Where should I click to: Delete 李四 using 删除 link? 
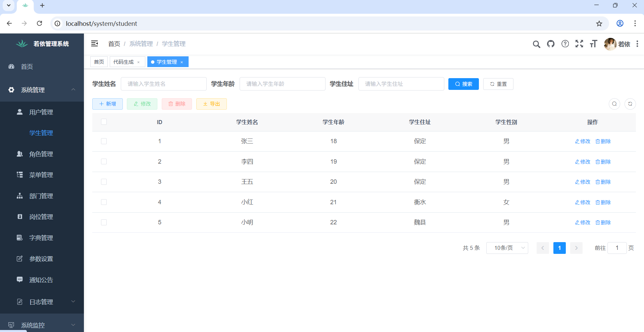coord(603,162)
